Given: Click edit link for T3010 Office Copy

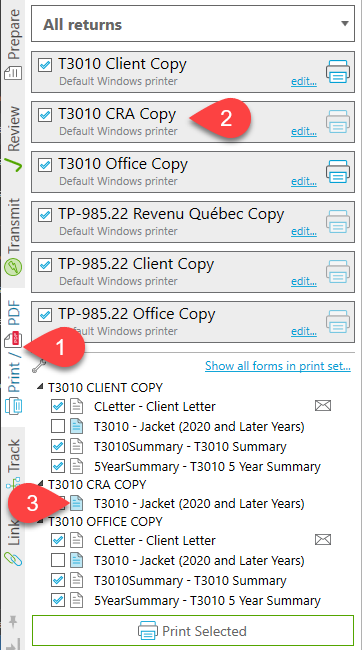Looking at the screenshot, I should pyautogui.click(x=304, y=182).
